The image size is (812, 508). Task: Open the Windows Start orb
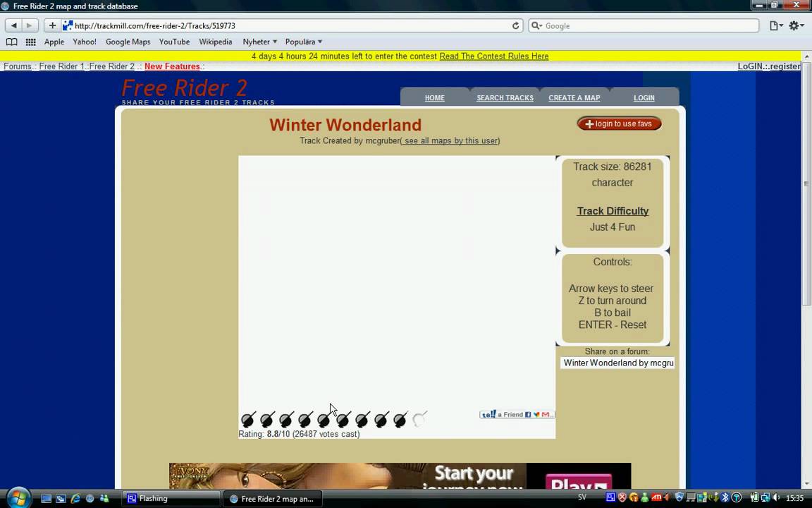[x=18, y=498]
